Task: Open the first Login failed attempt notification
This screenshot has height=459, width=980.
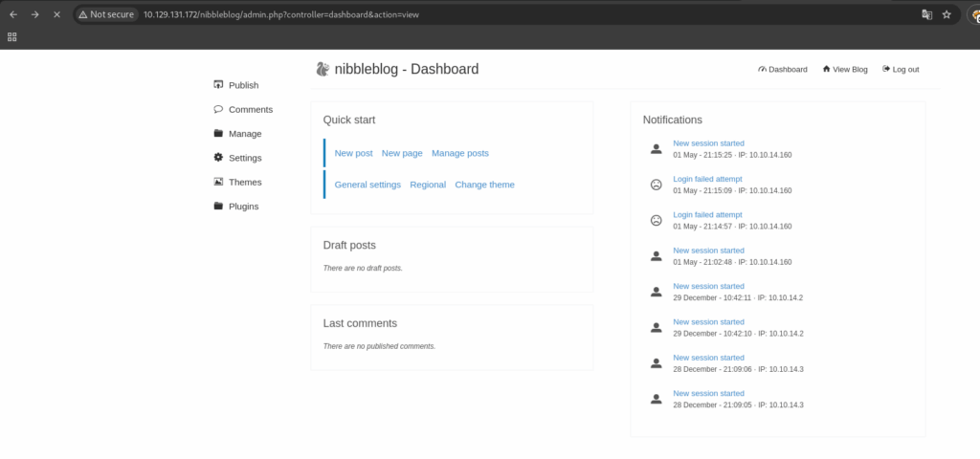Action: pos(707,179)
